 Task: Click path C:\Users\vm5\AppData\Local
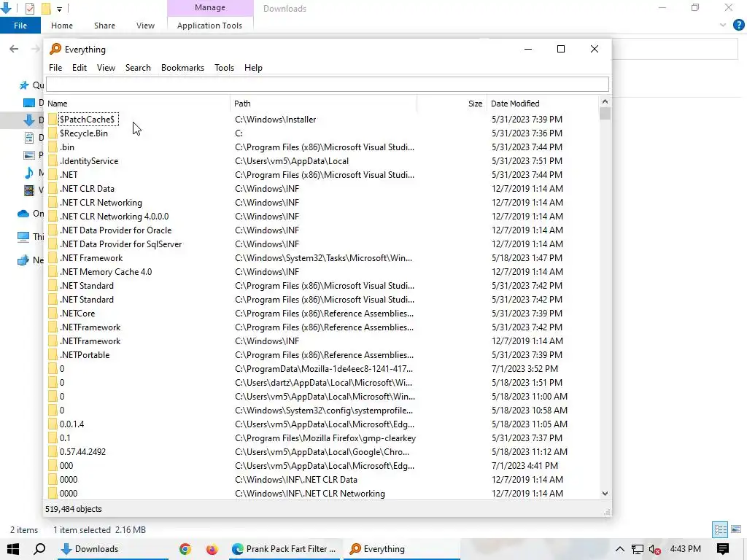click(292, 160)
